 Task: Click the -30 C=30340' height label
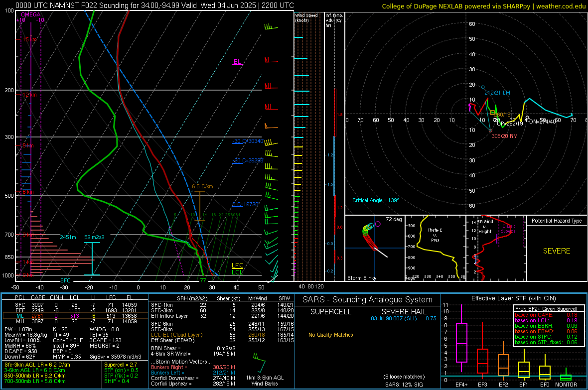(x=248, y=141)
